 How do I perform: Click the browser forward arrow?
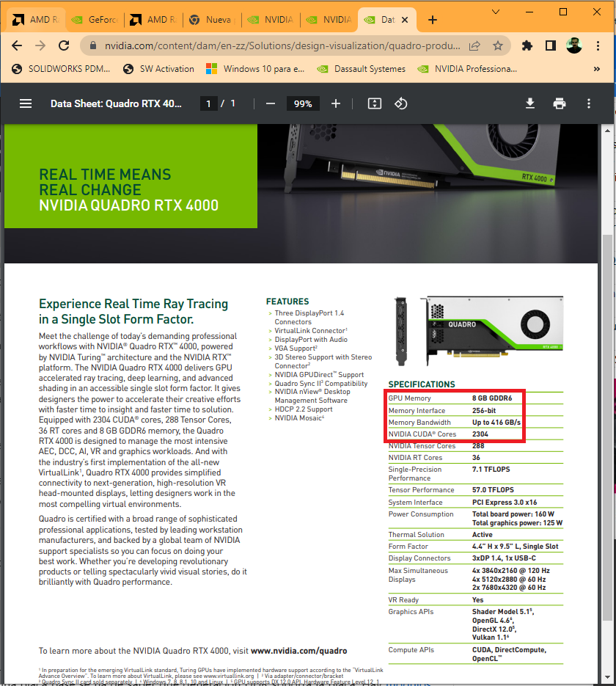click(40, 45)
